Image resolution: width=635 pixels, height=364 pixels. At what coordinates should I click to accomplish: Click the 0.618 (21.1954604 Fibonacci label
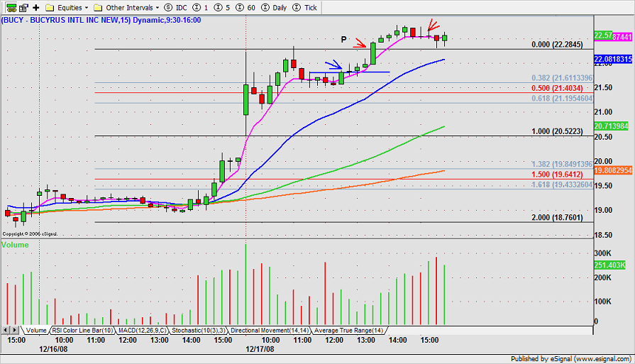pos(562,99)
